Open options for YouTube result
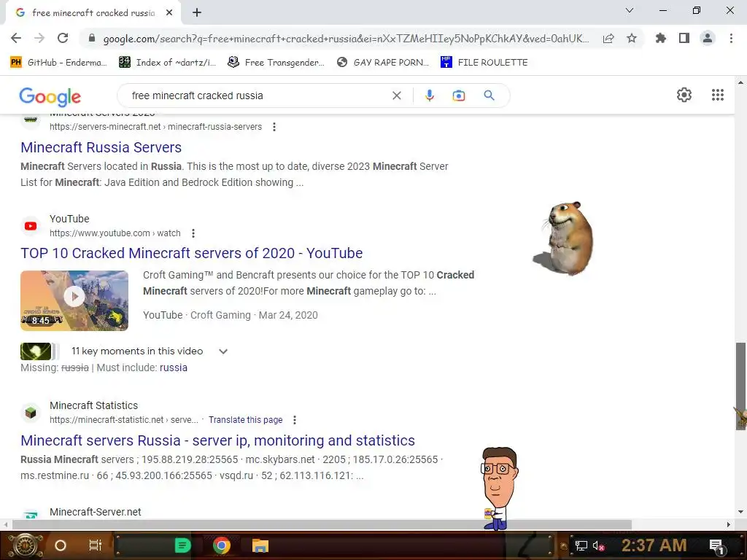The height and width of the screenshot is (560, 747). 193,233
